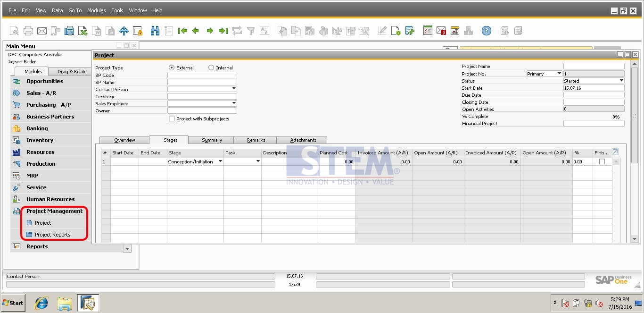Click the Export to Word icon
Screen dimensions: 644x313
pos(97,31)
